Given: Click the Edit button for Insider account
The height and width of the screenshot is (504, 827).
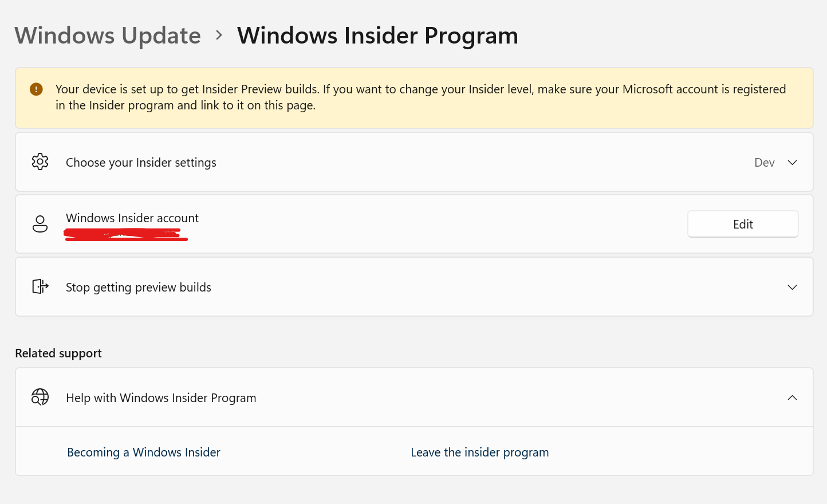Looking at the screenshot, I should click(743, 224).
